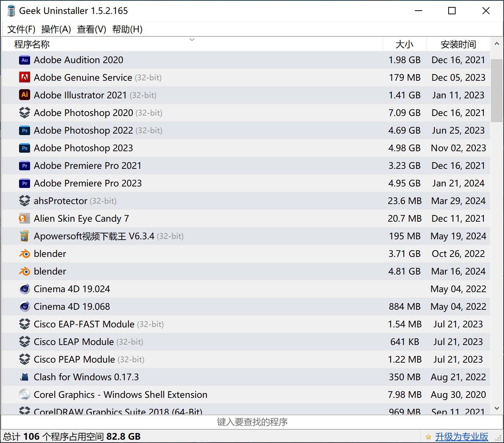The width and height of the screenshot is (504, 443).
Task: Click the scrollbar down arrow
Action: pyautogui.click(x=497, y=408)
